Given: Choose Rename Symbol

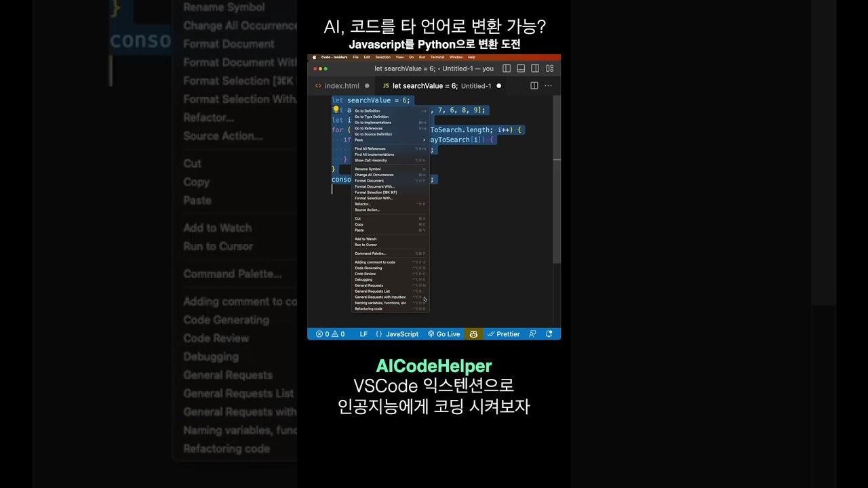Looking at the screenshot, I should (390, 169).
